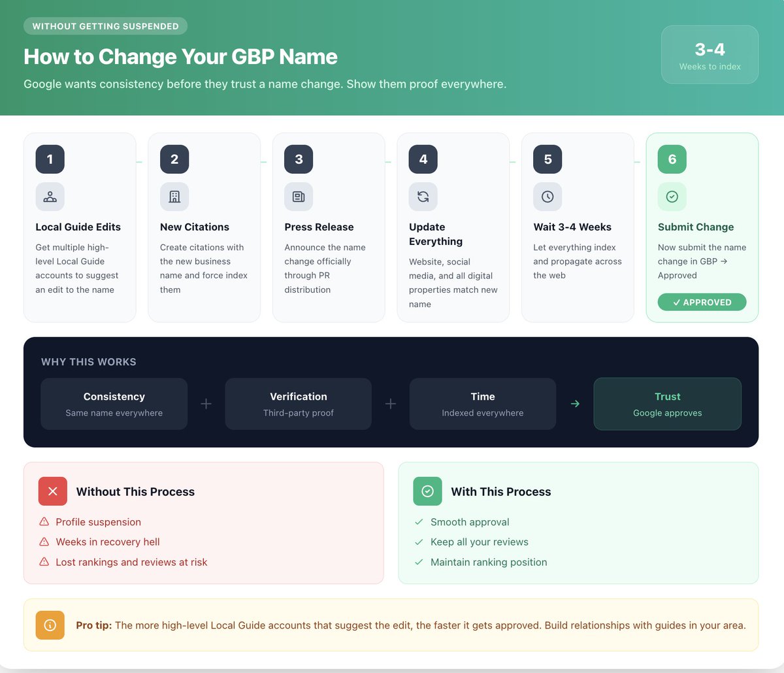The width and height of the screenshot is (784, 673).
Task: Click Lost rankings and reviews at risk text
Action: 131,562
